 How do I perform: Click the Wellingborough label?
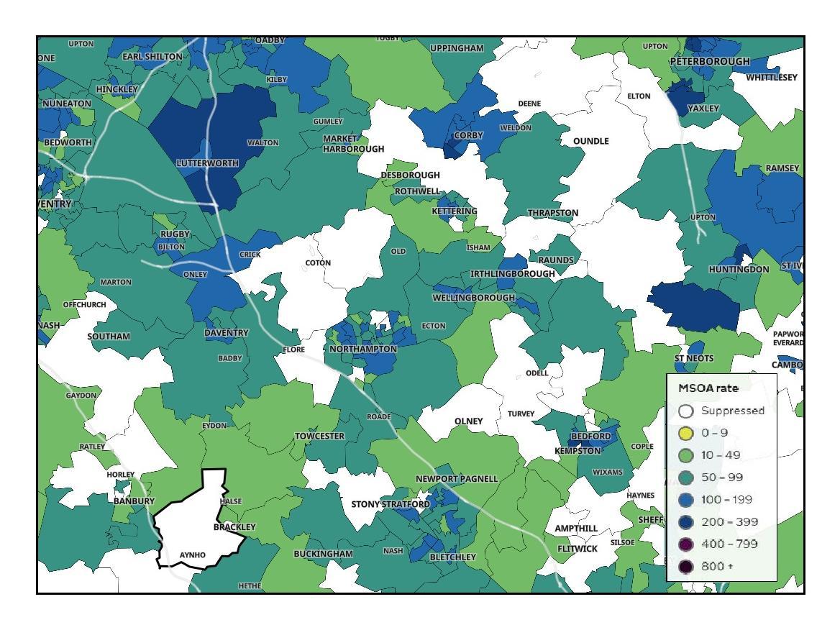pyautogui.click(x=473, y=297)
